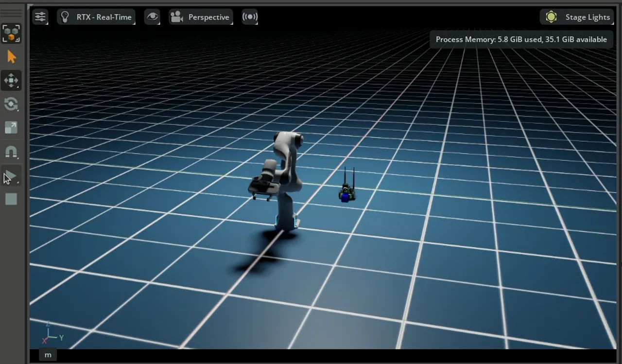Choose the Scale tool
Image resolution: width=622 pixels, height=364 pixels.
[11, 127]
